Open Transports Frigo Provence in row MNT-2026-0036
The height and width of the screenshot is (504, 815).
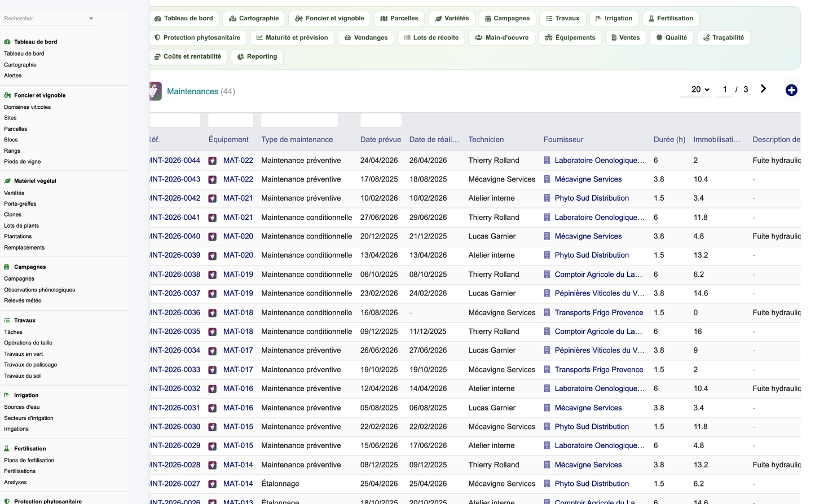coord(599,313)
